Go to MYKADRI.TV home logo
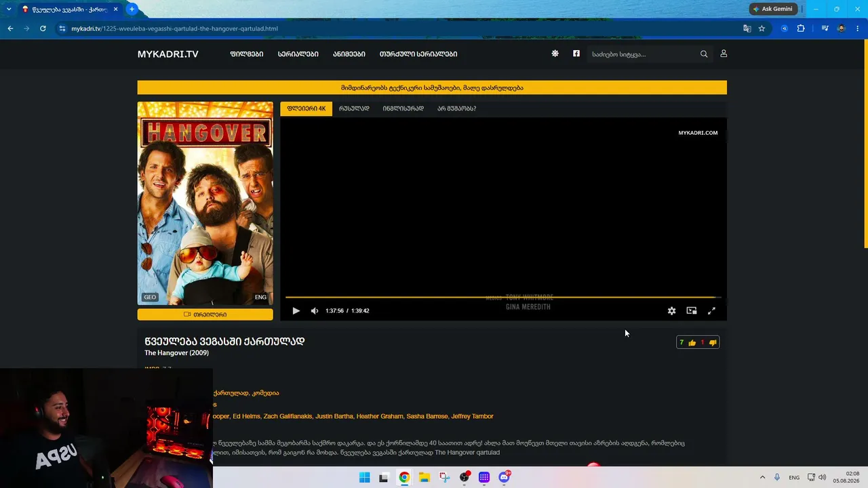 point(168,54)
